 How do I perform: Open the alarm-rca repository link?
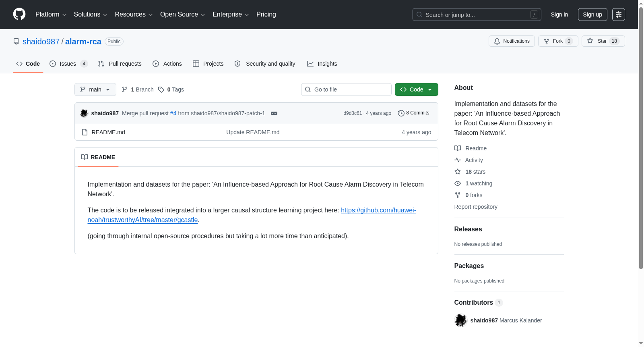83,42
